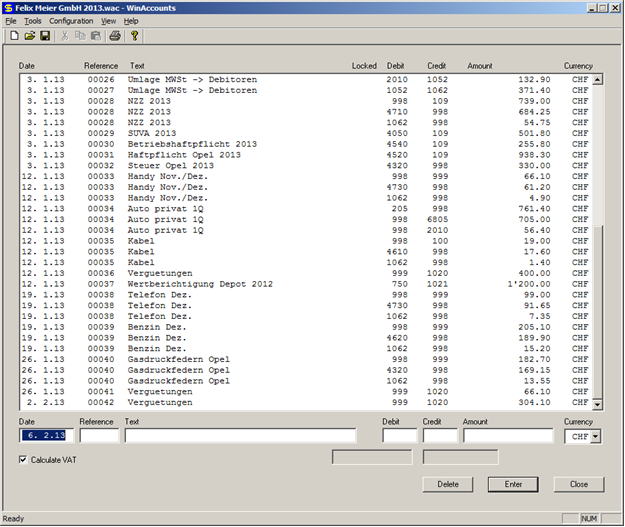Click the first read-only box below Debit
This screenshot has width=625, height=527.
pos(372,457)
